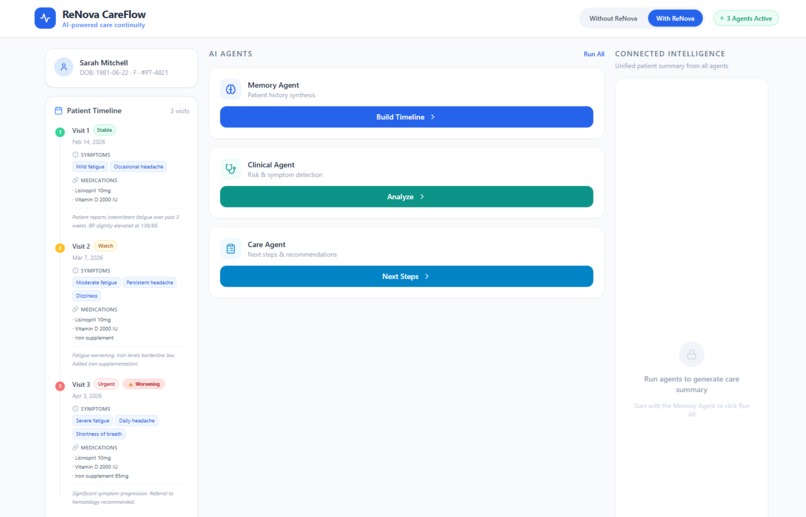
Task: Click the Clinical Agent stethoscope icon
Action: click(x=230, y=169)
